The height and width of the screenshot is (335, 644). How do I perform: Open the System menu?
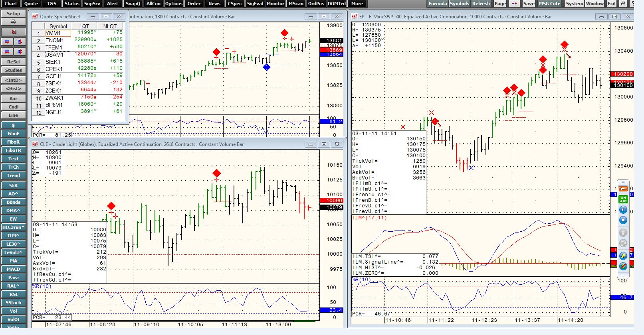coord(574,4)
